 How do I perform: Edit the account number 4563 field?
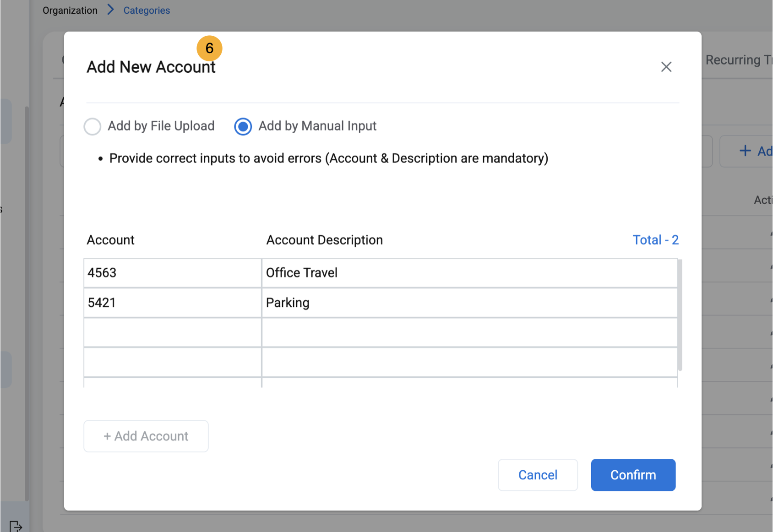tap(172, 273)
